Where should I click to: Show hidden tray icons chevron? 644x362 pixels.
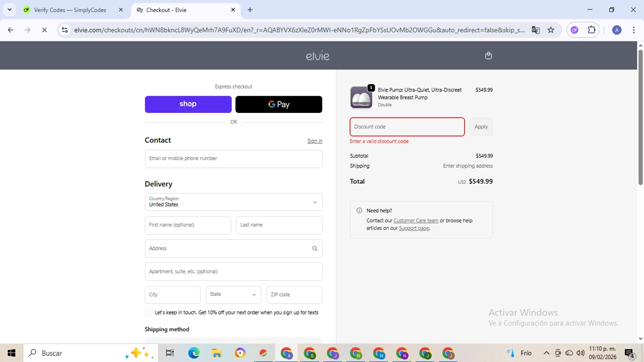546,353
